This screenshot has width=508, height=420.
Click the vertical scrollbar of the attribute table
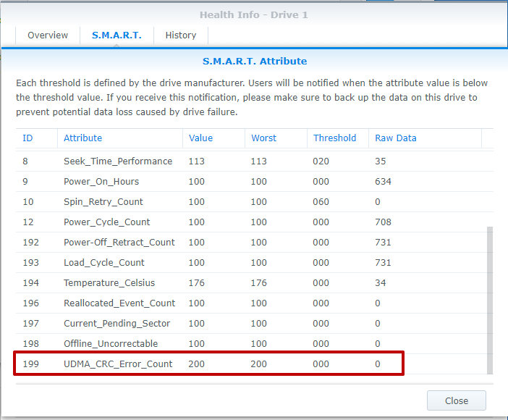(x=489, y=297)
